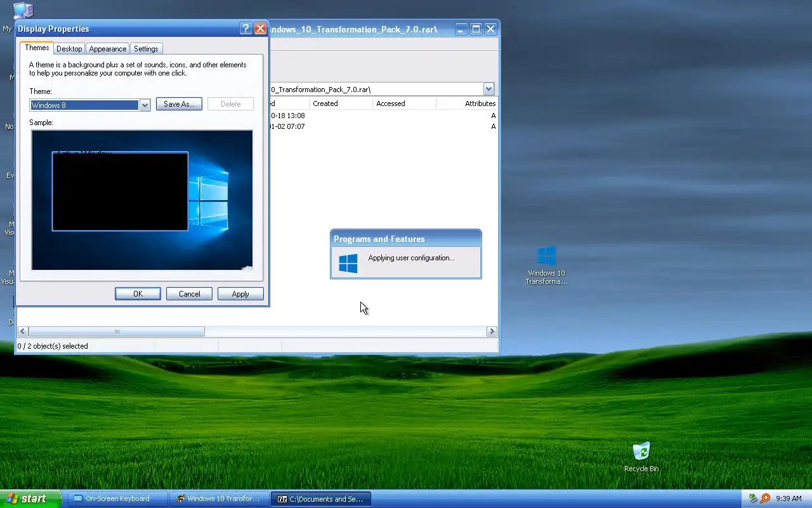Open the Windows 10 Transformation desktop icon
The image size is (812, 508).
click(546, 265)
